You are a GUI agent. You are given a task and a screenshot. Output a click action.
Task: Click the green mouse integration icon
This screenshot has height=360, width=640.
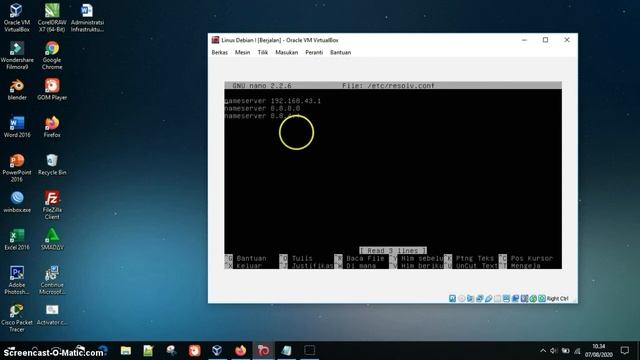pyautogui.click(x=533, y=298)
